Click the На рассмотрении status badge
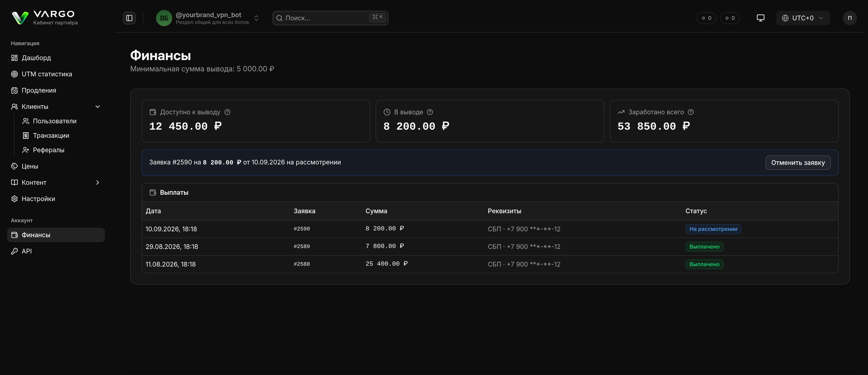The height and width of the screenshot is (375, 868). (x=713, y=229)
